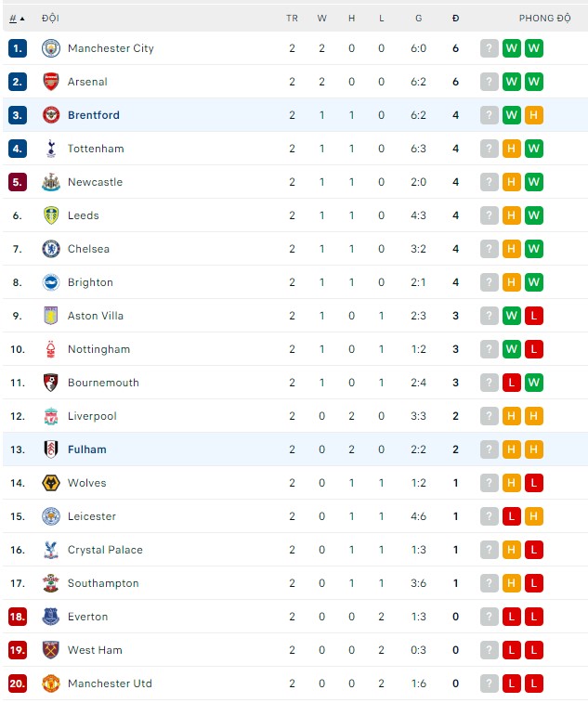Screen dimensions: 588x703
Task: Sort standings by the Đ points header
Action: click(x=455, y=19)
